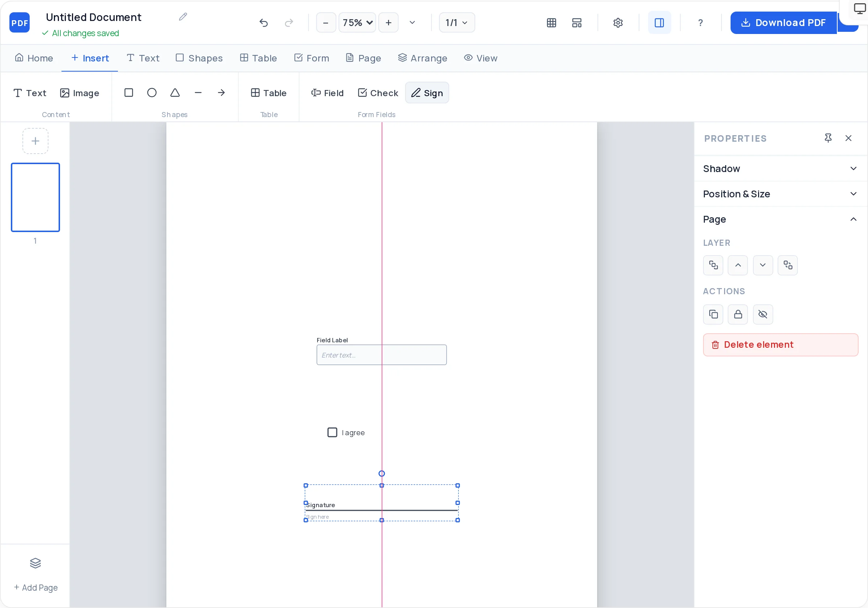Viewport: 868px width, 608px height.
Task: Expand the Shadow section
Action: point(781,168)
